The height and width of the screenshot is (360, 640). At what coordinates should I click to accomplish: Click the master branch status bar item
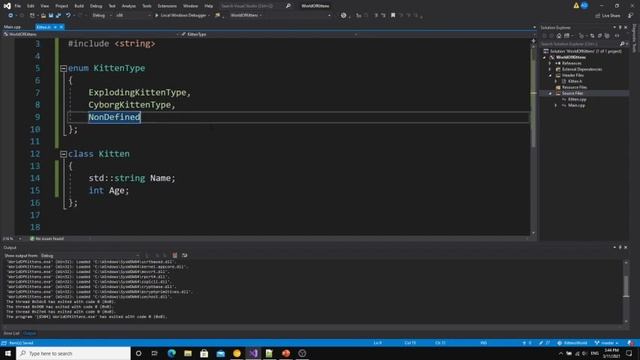(607, 343)
